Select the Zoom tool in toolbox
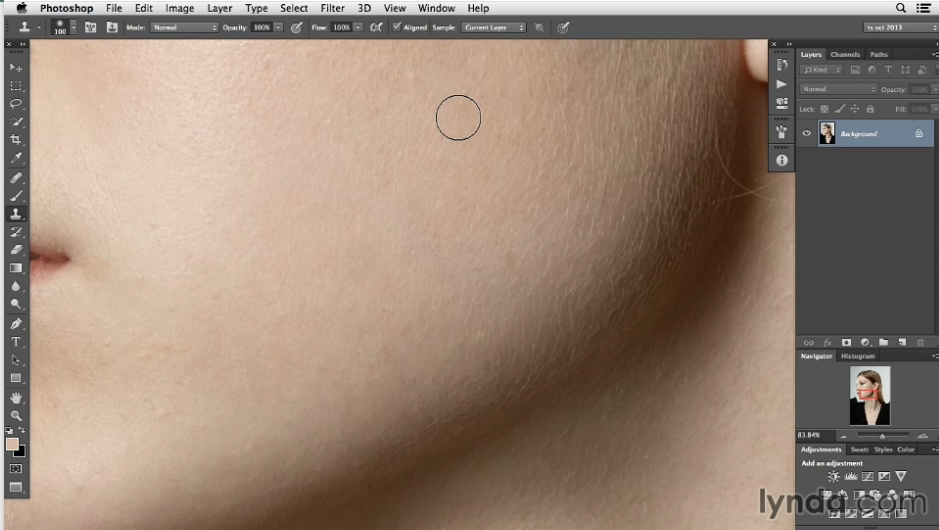The width and height of the screenshot is (939, 530). point(16,415)
